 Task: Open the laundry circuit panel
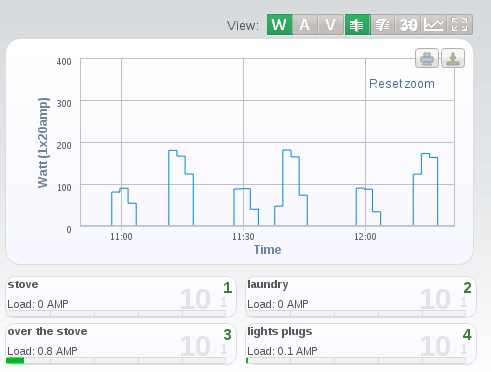[361, 297]
